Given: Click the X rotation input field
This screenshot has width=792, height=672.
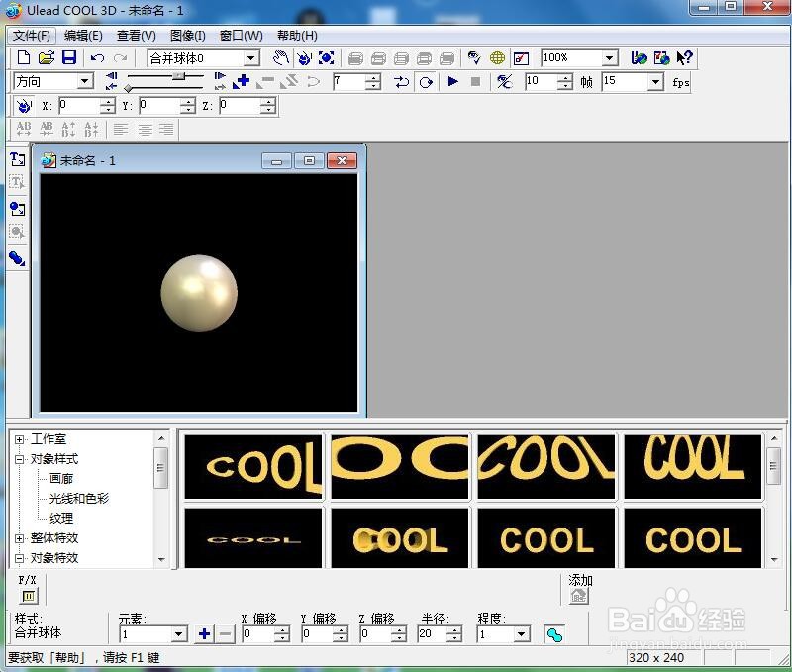Looking at the screenshot, I should pyautogui.click(x=79, y=106).
